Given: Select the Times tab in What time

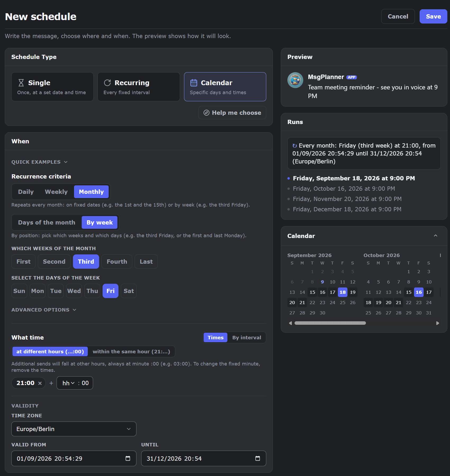Looking at the screenshot, I should tap(215, 337).
